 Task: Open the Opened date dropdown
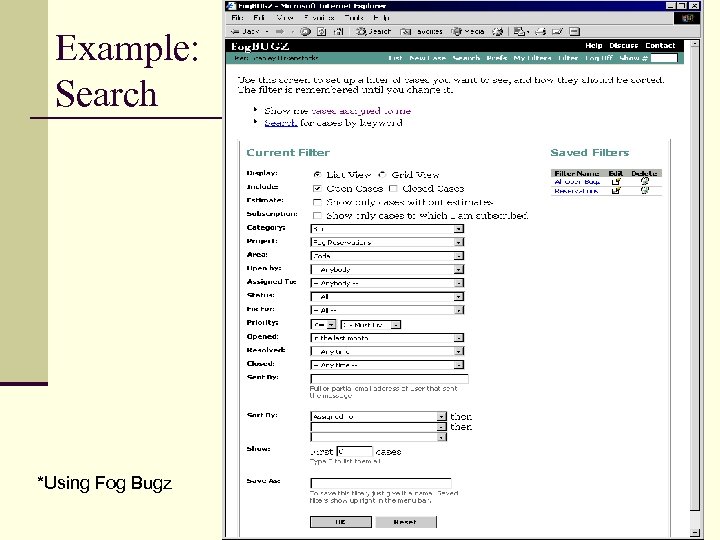pyautogui.click(x=387, y=338)
